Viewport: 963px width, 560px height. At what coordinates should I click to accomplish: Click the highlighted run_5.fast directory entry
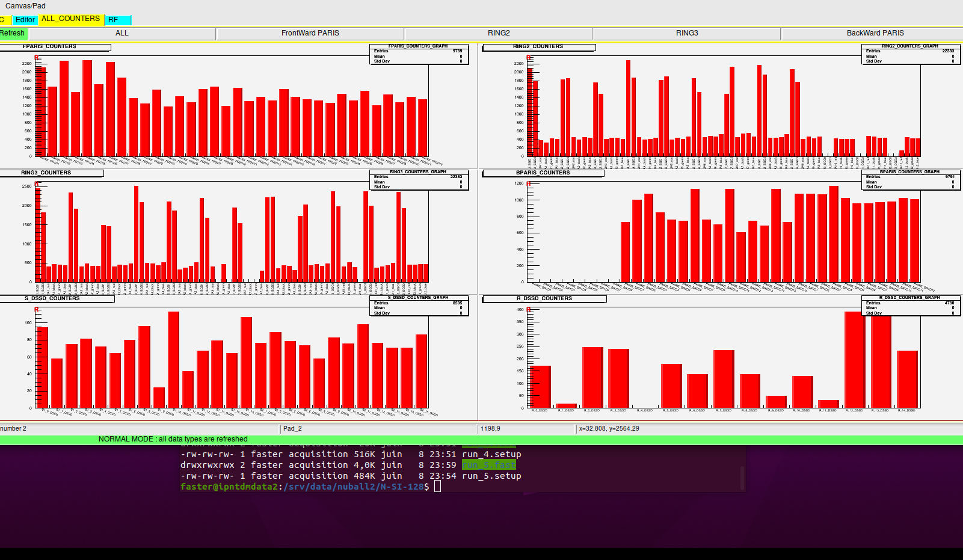[x=488, y=465]
